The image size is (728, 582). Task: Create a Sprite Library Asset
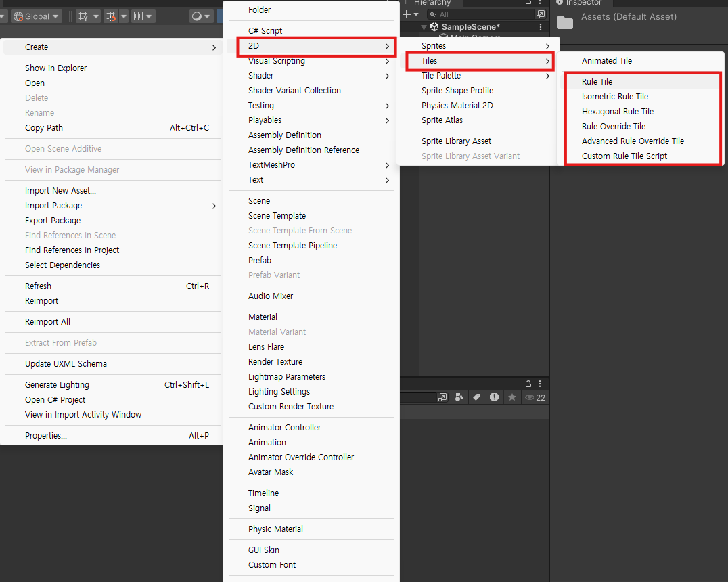tap(478, 141)
